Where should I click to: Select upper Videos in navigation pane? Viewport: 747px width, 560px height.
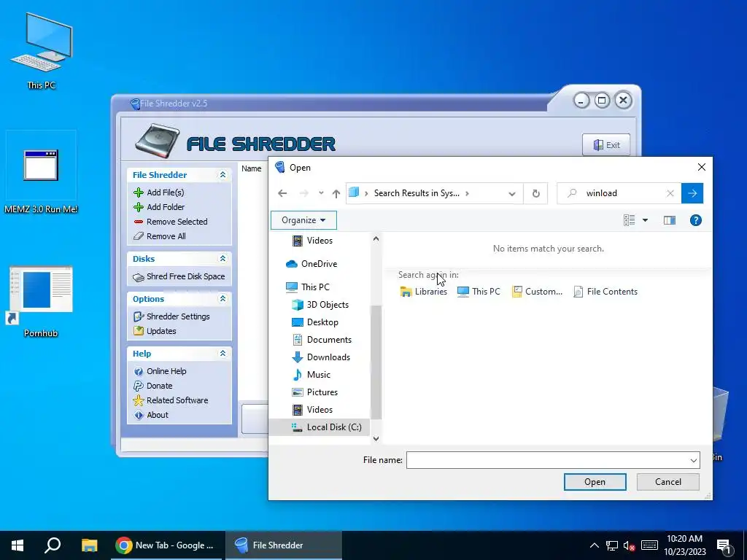point(312,241)
